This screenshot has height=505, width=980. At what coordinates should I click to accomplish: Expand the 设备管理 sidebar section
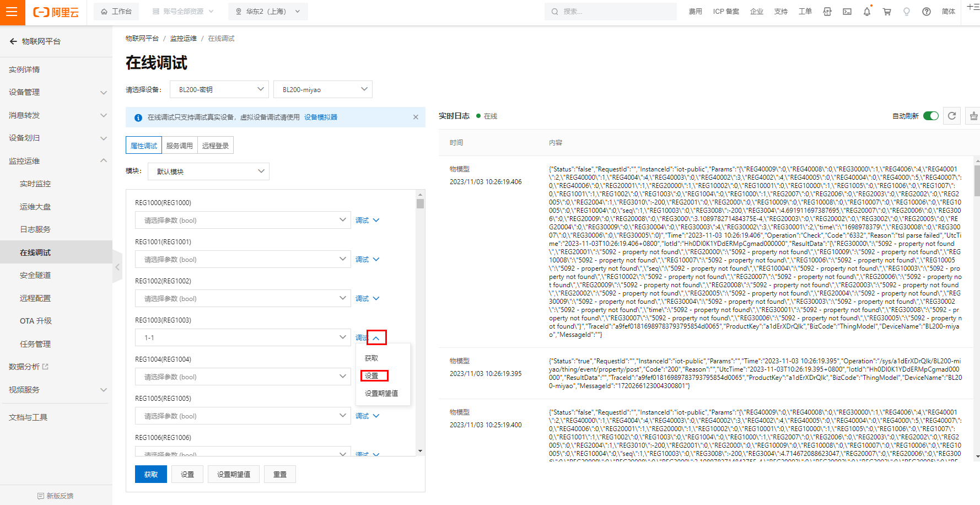[56, 92]
